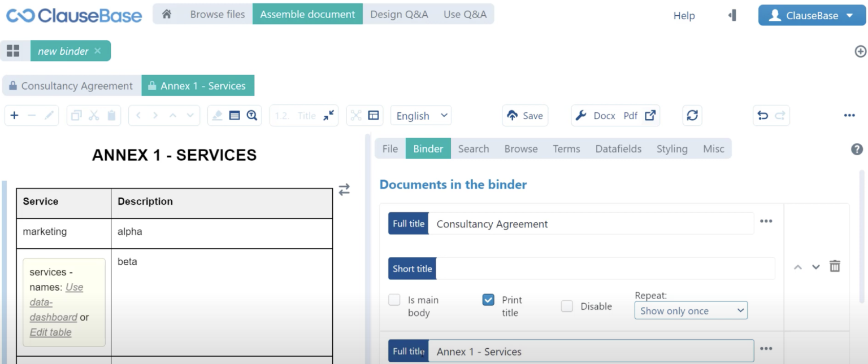
Task: Click the swap arrows icon beside the table
Action: [x=344, y=190]
